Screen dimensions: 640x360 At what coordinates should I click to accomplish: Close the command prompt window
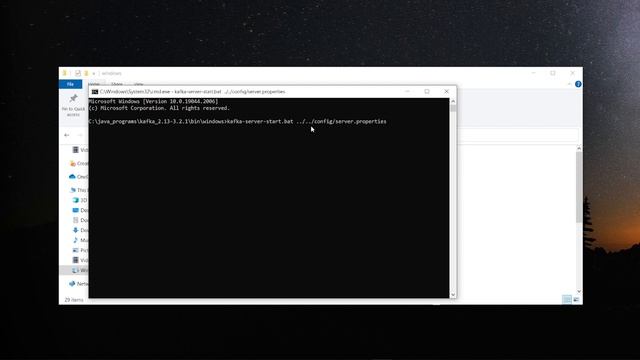click(x=447, y=92)
